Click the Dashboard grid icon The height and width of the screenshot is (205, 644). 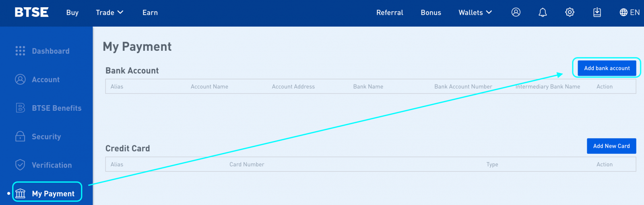20,51
